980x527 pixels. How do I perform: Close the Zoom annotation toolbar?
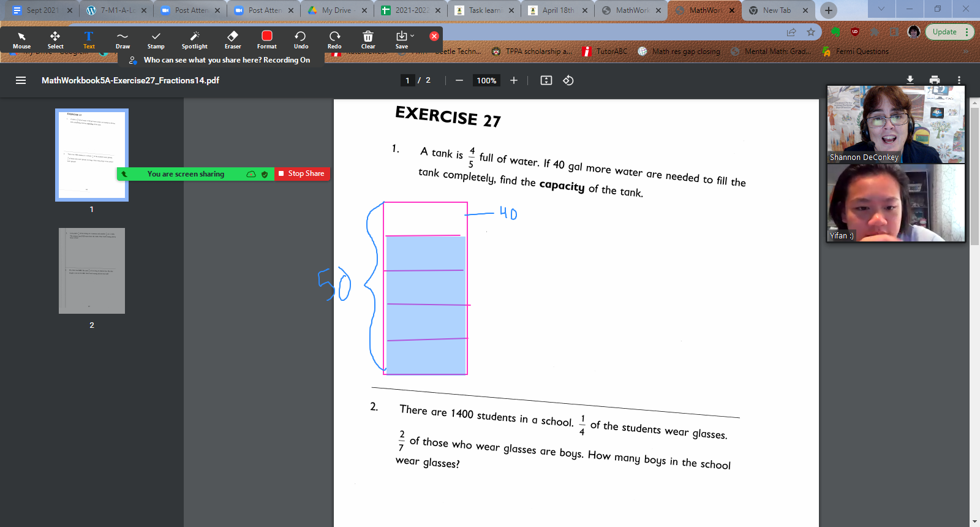(434, 36)
